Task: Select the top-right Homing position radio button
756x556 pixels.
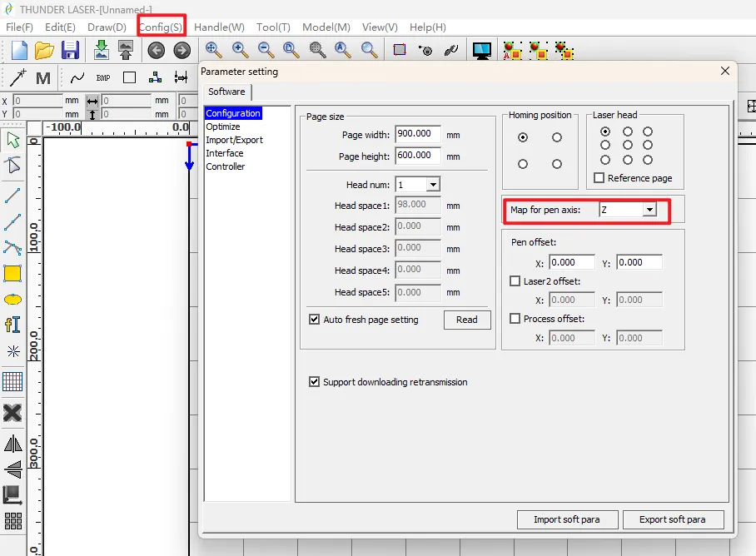Action: (557, 137)
